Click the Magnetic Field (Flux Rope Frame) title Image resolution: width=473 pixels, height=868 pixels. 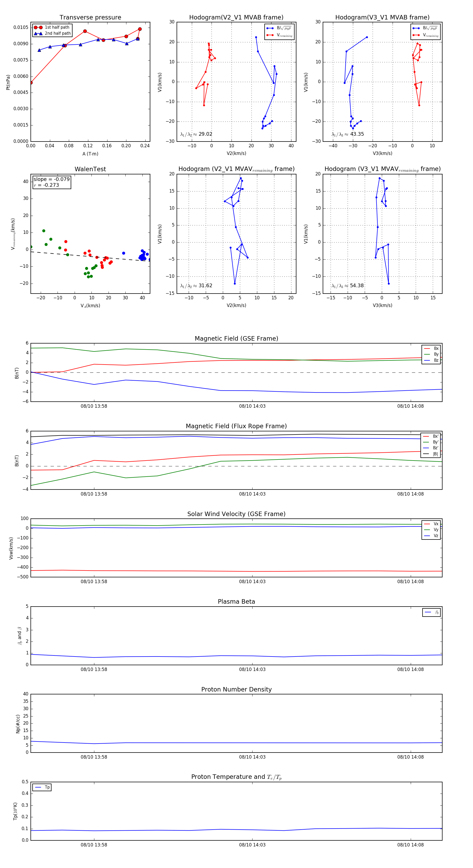pos(236,426)
